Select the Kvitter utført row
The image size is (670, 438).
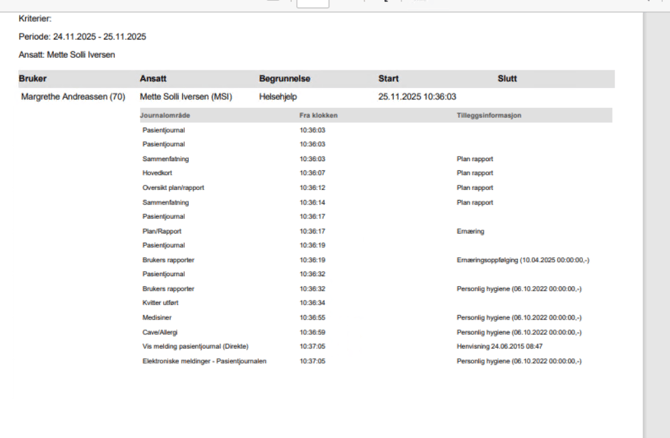point(161,303)
